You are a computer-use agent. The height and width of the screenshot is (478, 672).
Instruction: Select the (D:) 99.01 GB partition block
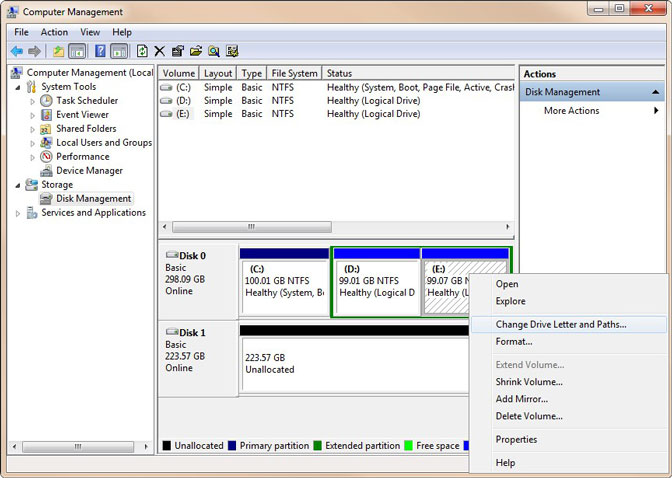[377, 282]
